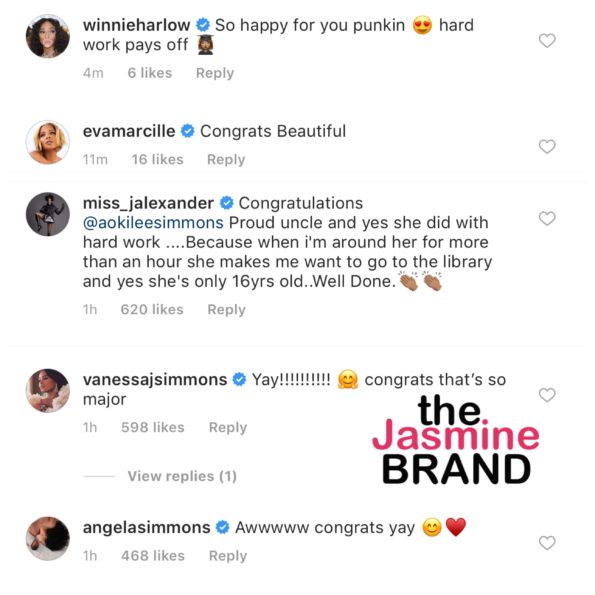Reply to angelasimmons's comment
The width and height of the screenshot is (595, 595).
pos(228,556)
